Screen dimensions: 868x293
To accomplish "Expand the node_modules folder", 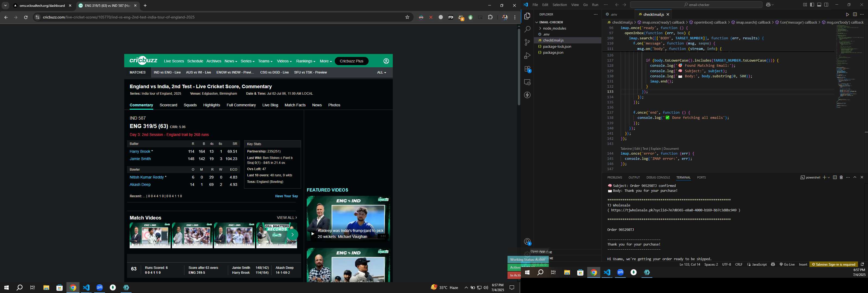I will coord(554,28).
